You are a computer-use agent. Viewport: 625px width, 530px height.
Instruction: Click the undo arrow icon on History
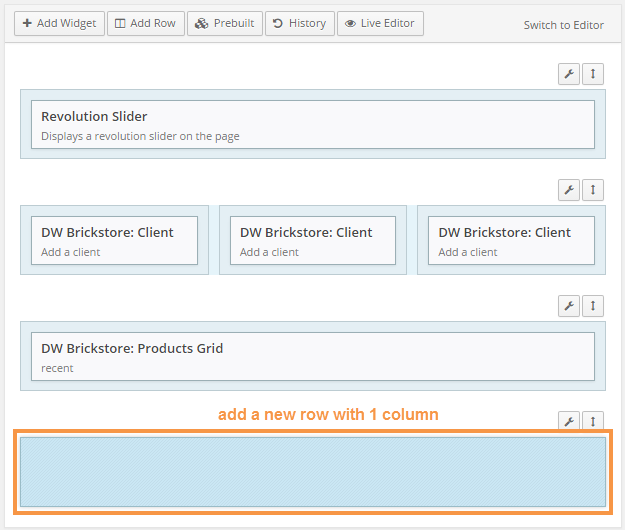click(278, 24)
